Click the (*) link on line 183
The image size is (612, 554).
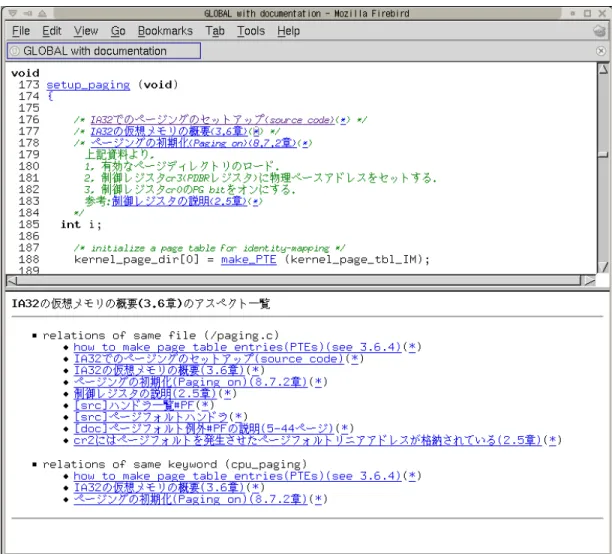[x=255, y=201]
